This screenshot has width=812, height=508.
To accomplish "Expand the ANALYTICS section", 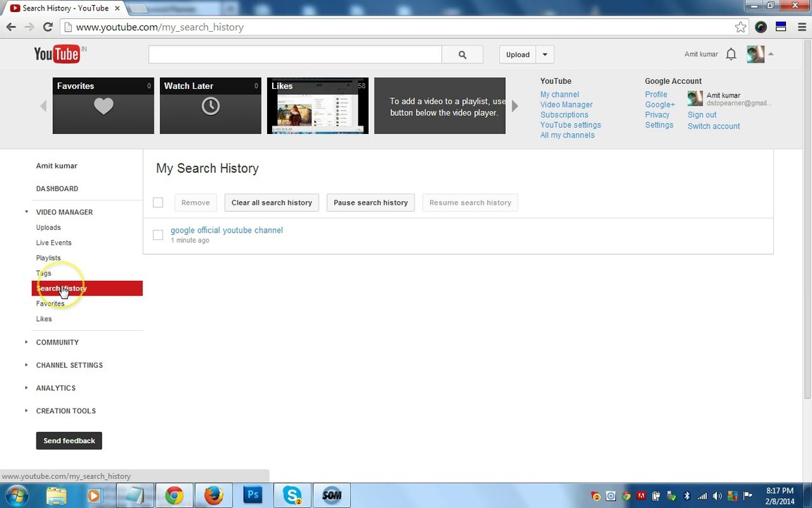I will (26, 388).
